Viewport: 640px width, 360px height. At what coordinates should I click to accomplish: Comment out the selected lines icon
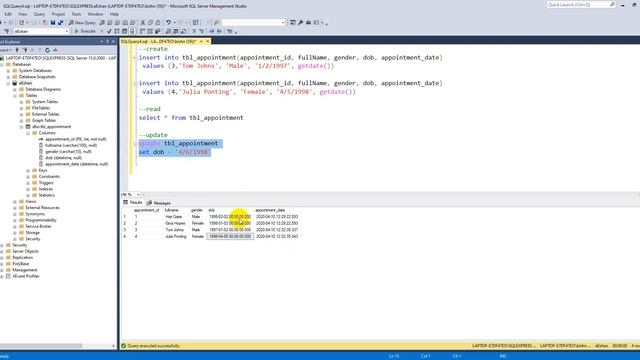pos(194,31)
